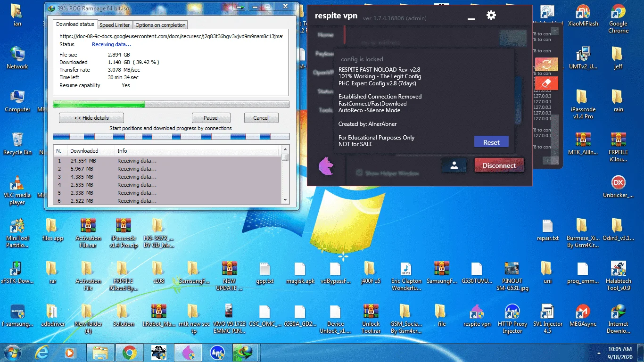The width and height of the screenshot is (644, 362).
Task: Click the user profile icon button
Action: [x=454, y=165]
